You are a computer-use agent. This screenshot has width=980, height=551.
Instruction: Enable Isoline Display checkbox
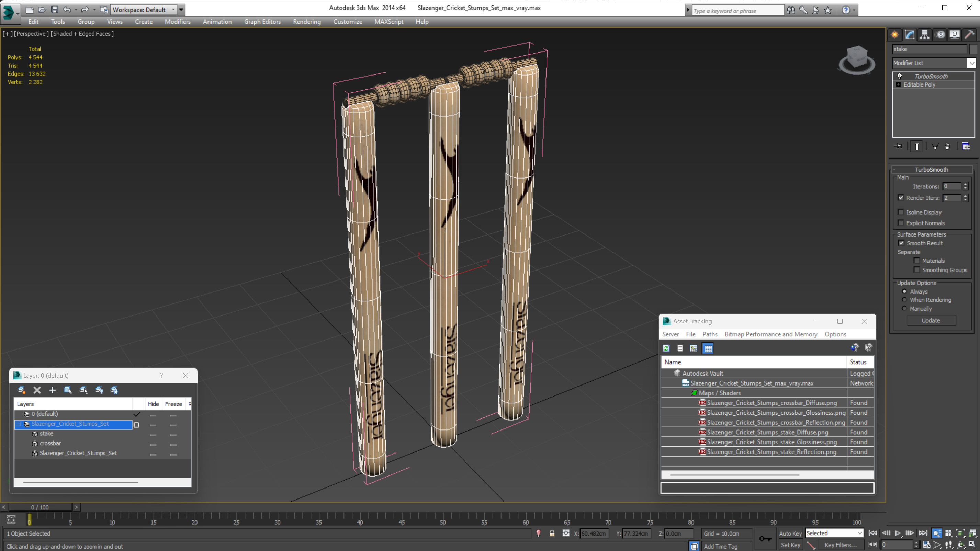tap(901, 212)
